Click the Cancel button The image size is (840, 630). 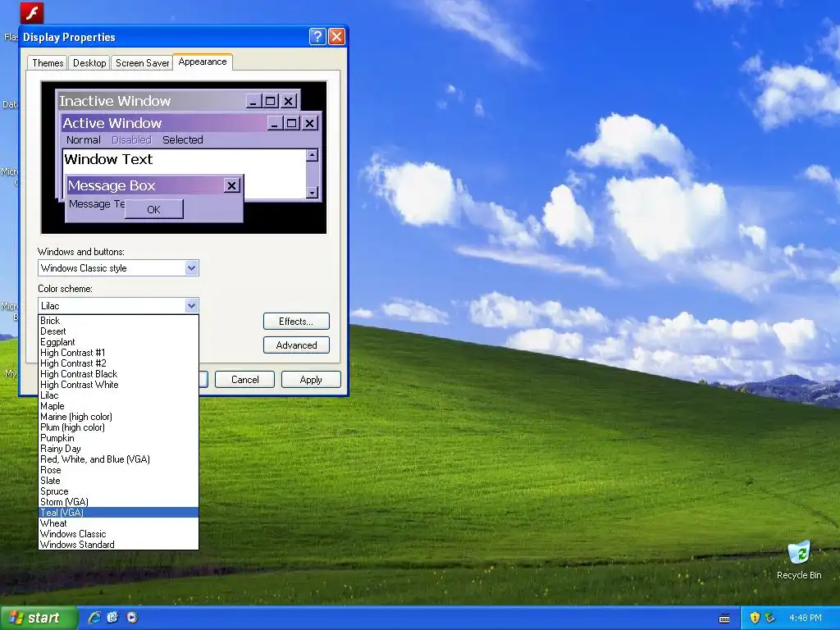(x=244, y=379)
